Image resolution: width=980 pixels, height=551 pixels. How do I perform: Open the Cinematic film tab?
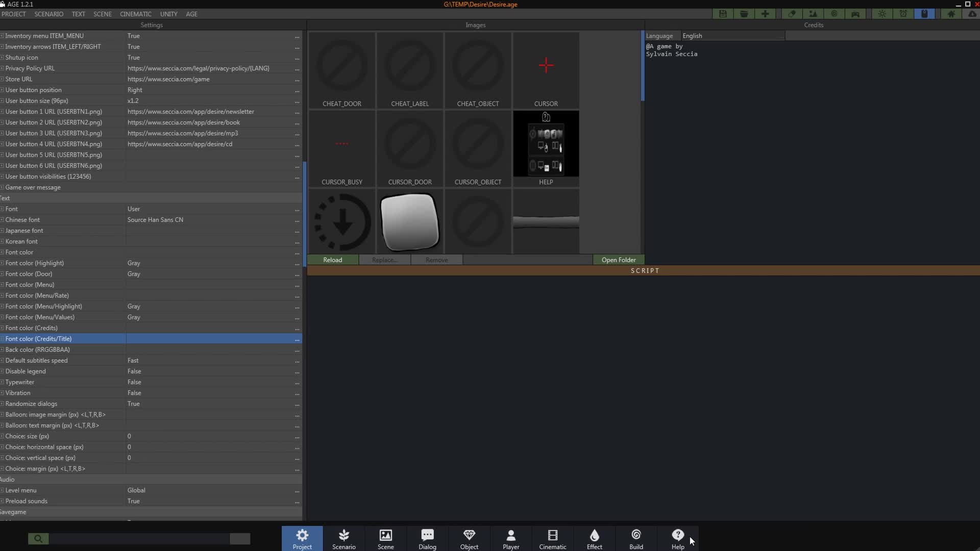click(x=553, y=539)
